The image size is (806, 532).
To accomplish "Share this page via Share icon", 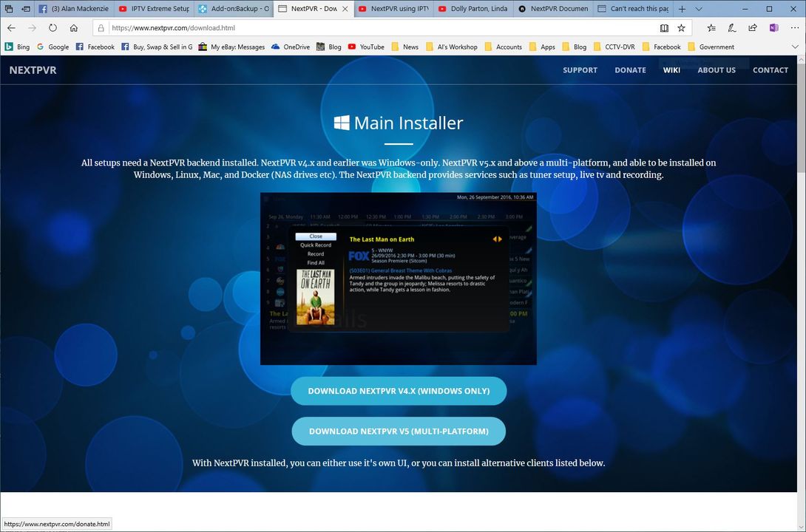I will click(x=753, y=28).
